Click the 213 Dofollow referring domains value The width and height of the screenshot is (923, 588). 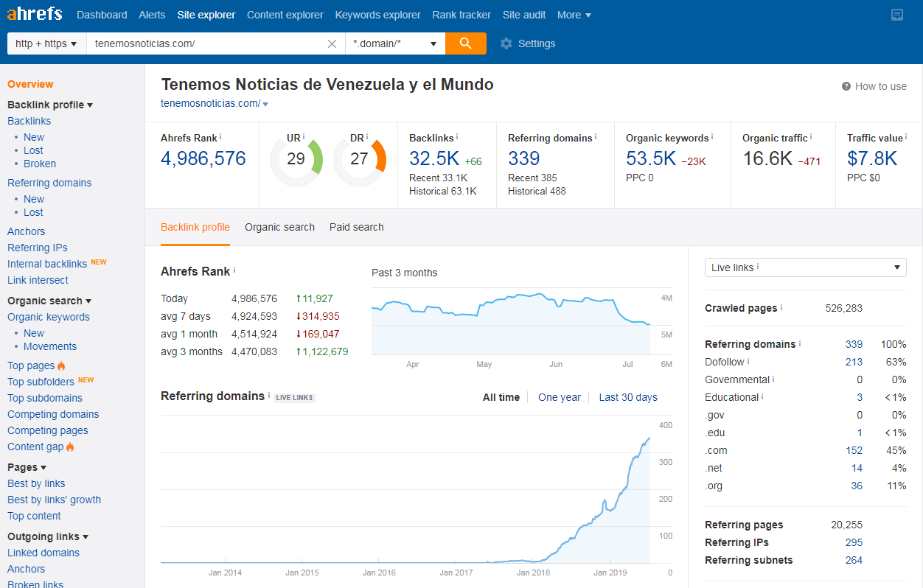tap(854, 362)
